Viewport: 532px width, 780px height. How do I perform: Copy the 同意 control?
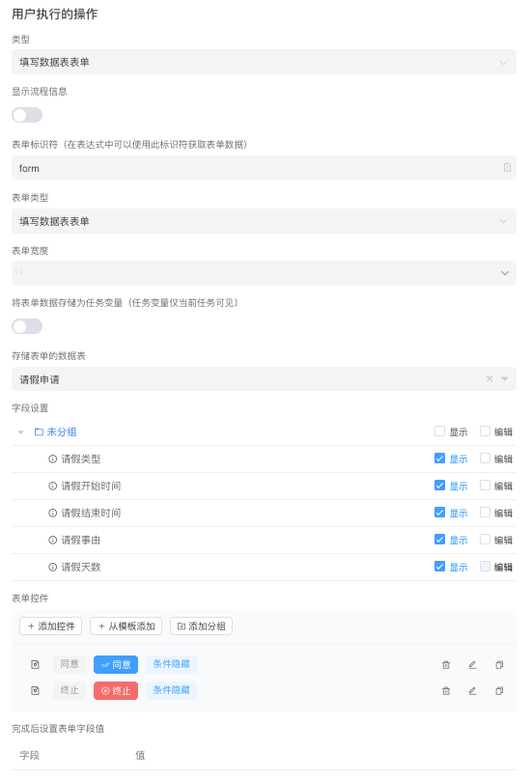(x=499, y=664)
